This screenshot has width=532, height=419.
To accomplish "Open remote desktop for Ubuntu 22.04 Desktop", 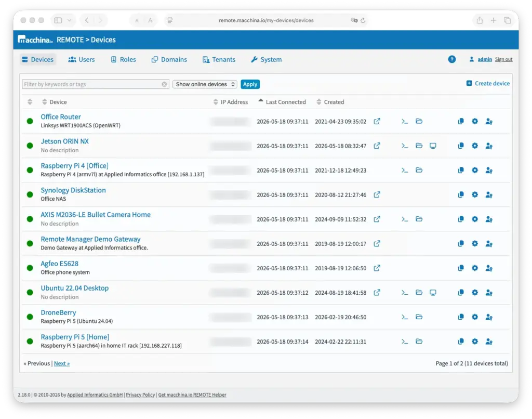I will tap(433, 292).
